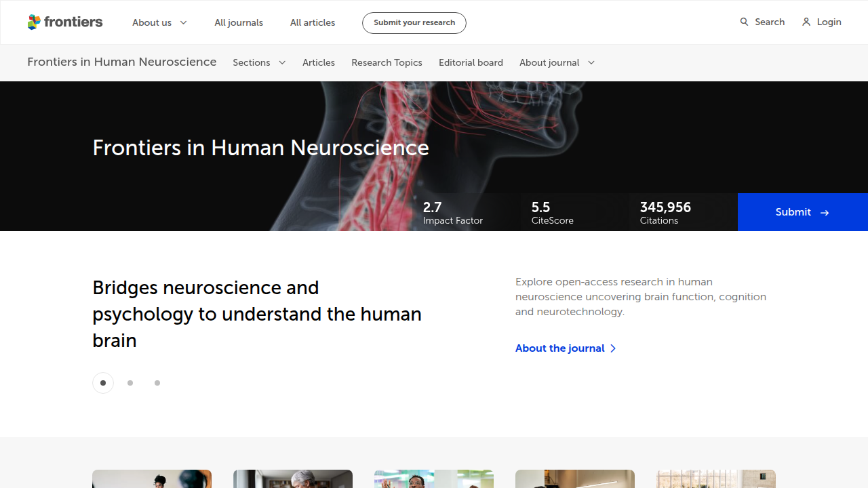
Task: Click the Frontiers in Human Neuroscience journal name link
Action: point(122,62)
